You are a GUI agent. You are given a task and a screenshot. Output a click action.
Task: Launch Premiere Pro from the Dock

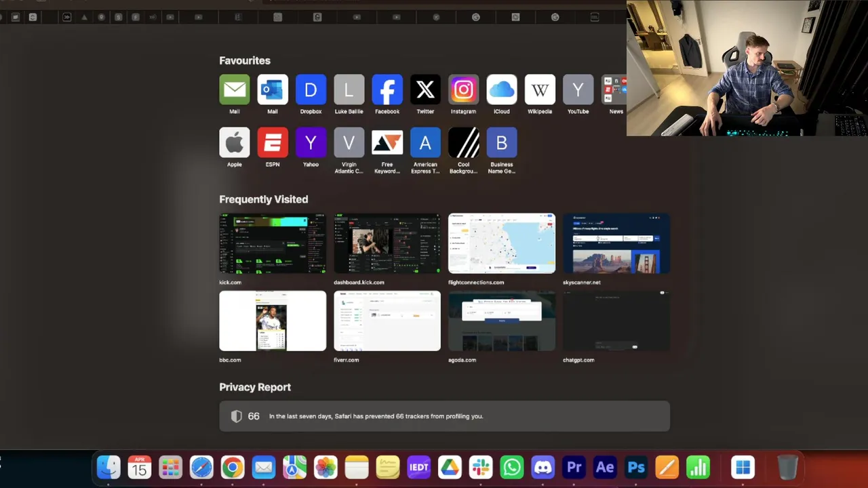574,467
